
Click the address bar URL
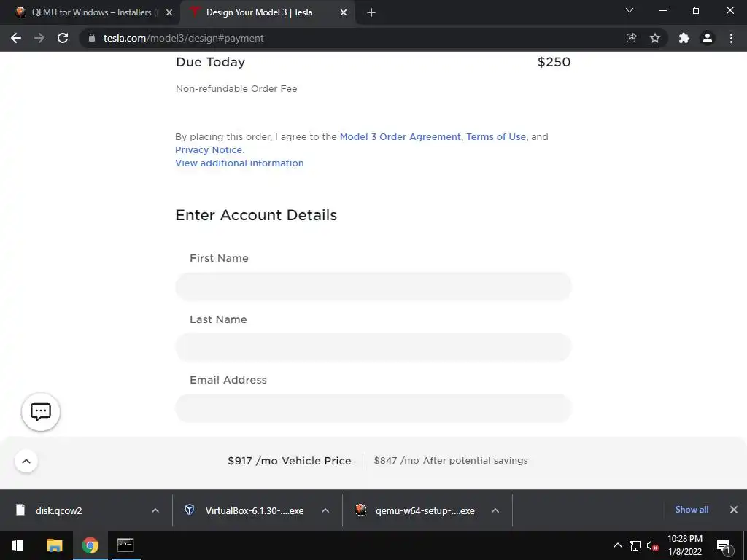pos(183,38)
